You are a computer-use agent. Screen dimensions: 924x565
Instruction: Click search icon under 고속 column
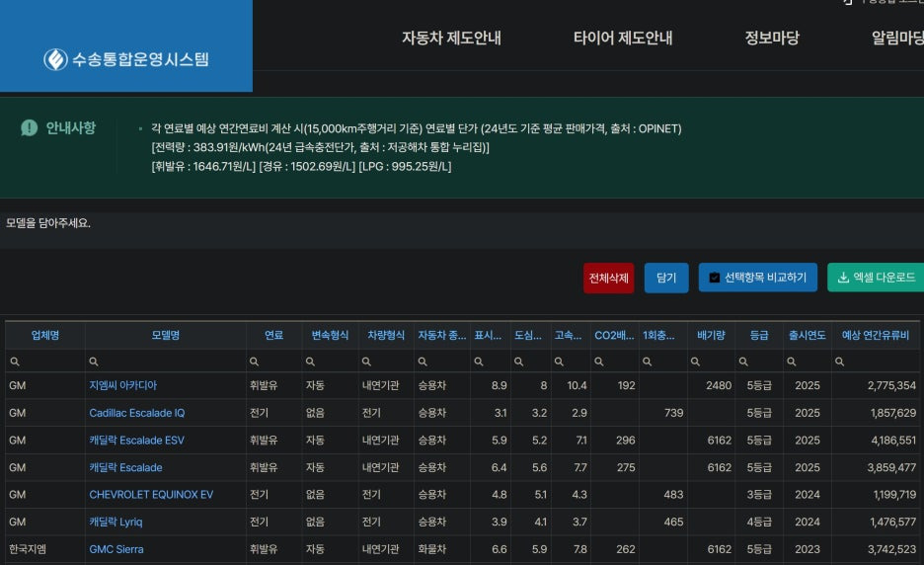coord(559,362)
